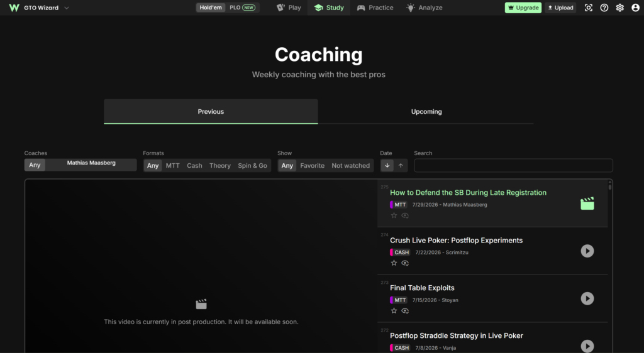
Task: Play the Final Table Exploits video
Action: (587, 298)
